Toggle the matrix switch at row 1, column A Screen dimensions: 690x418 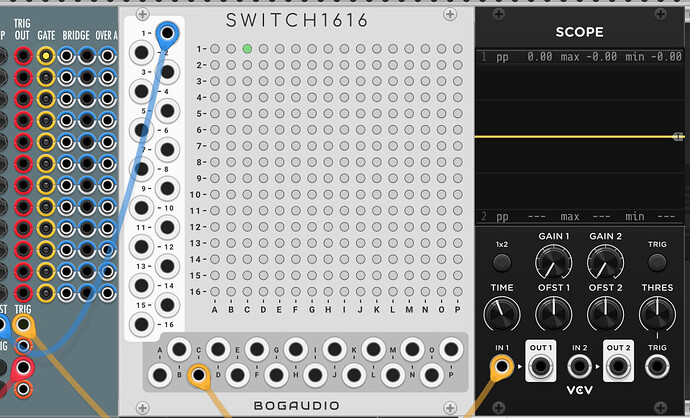point(215,48)
